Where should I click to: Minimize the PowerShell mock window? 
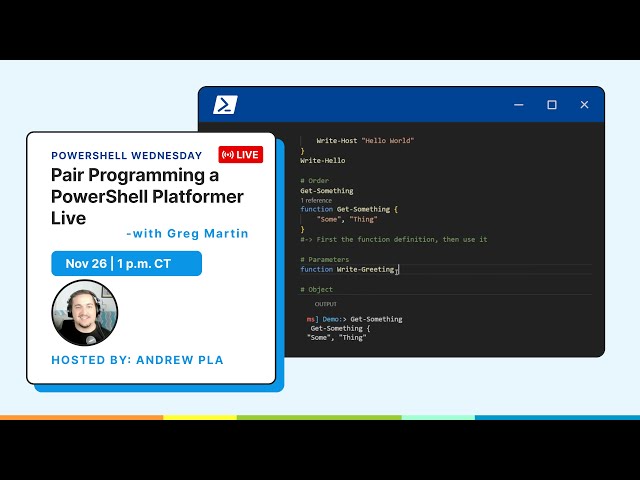tap(519, 105)
